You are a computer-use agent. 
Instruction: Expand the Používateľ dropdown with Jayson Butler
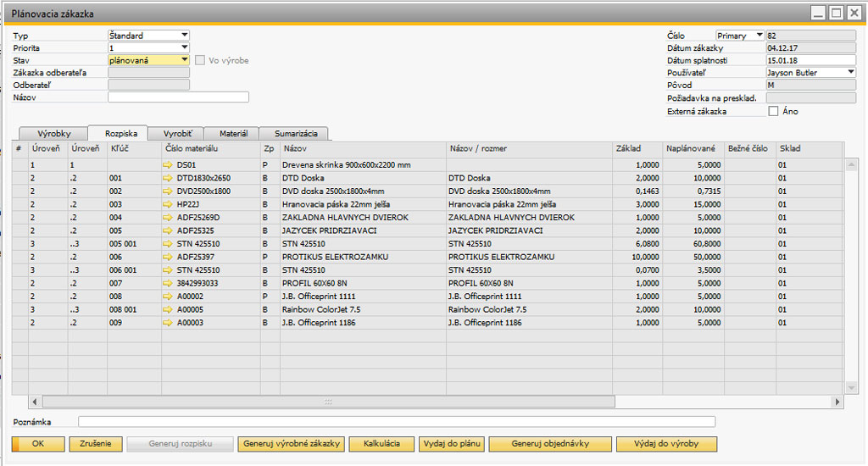850,73
